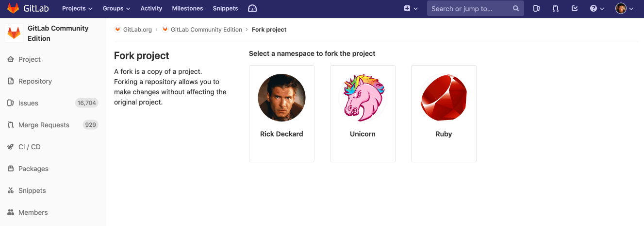Open the Merge Requests icon in the top navbar
644x226 pixels.
[x=556, y=8]
